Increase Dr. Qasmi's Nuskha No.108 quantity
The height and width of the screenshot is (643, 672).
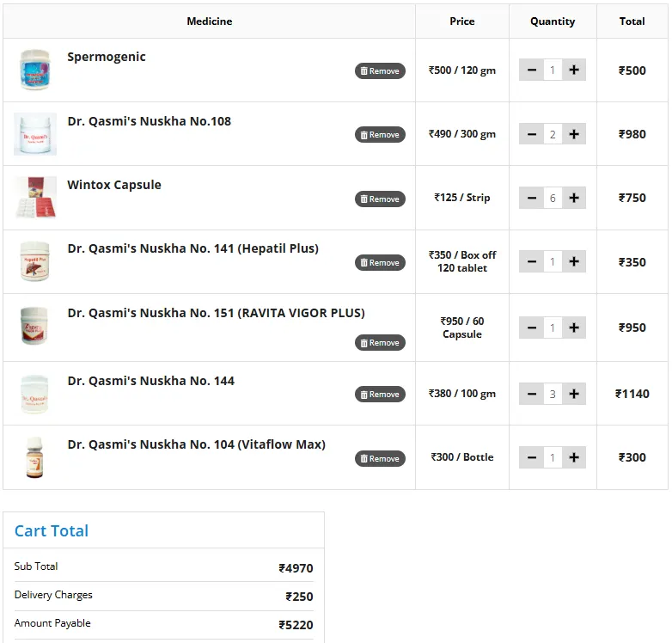(574, 134)
